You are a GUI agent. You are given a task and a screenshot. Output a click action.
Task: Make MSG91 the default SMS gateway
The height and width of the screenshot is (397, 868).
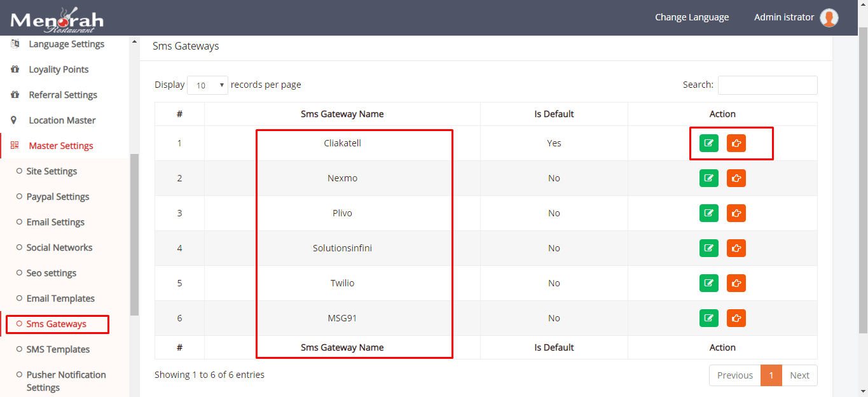click(x=736, y=318)
